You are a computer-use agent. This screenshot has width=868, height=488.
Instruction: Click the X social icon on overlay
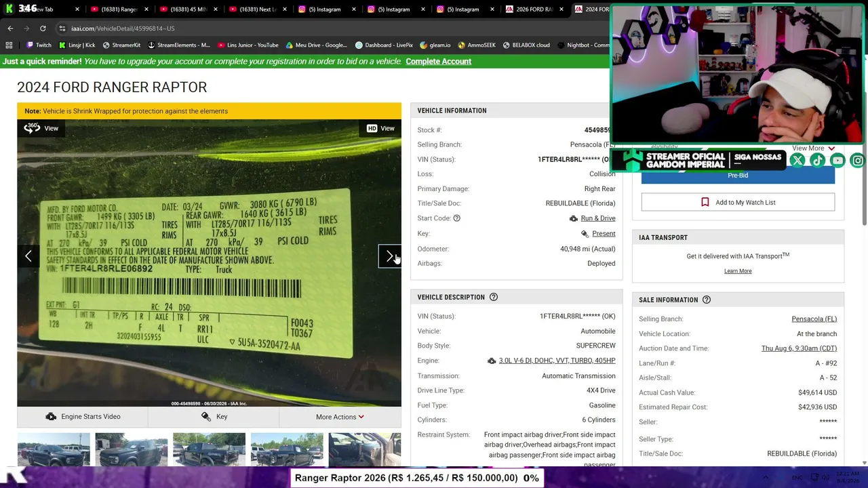pyautogui.click(x=797, y=161)
